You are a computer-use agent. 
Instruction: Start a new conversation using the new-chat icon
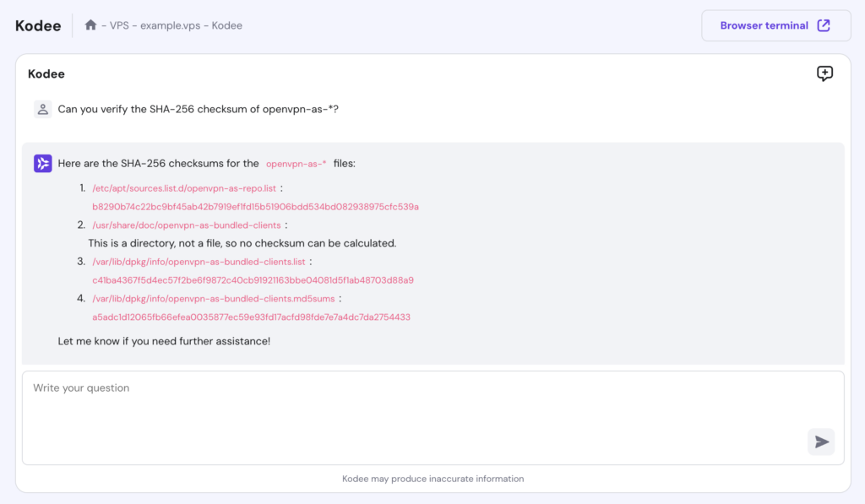coord(824,74)
